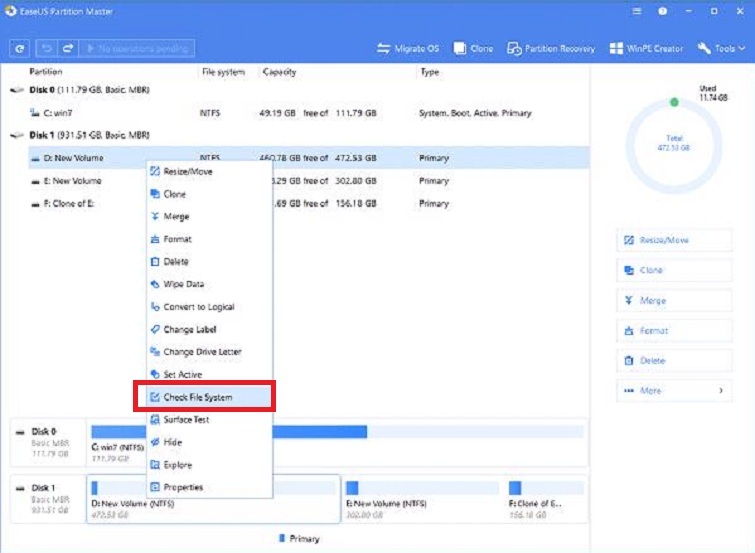Expand the Tools dropdown menu
This screenshot has width=755, height=553.
click(722, 48)
